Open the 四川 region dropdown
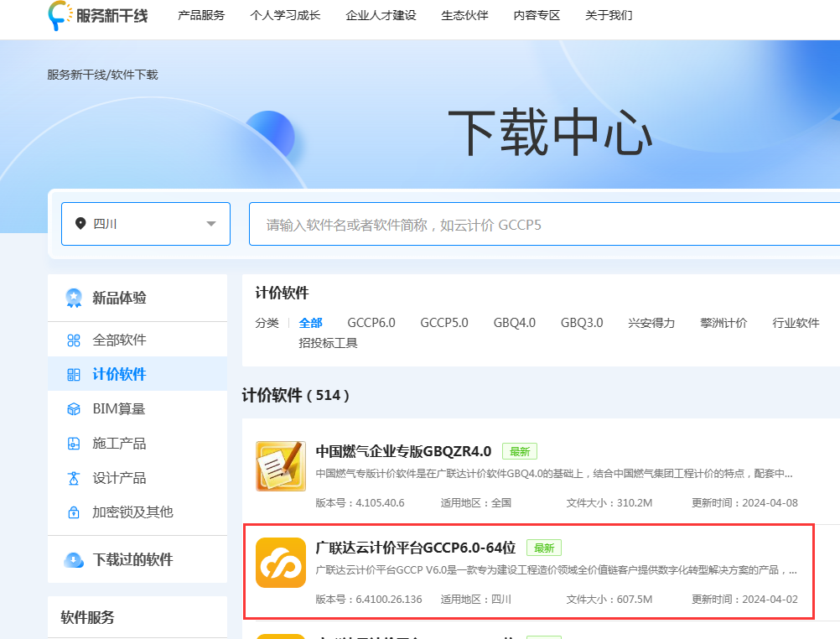The height and width of the screenshot is (639, 840). pyautogui.click(x=146, y=224)
